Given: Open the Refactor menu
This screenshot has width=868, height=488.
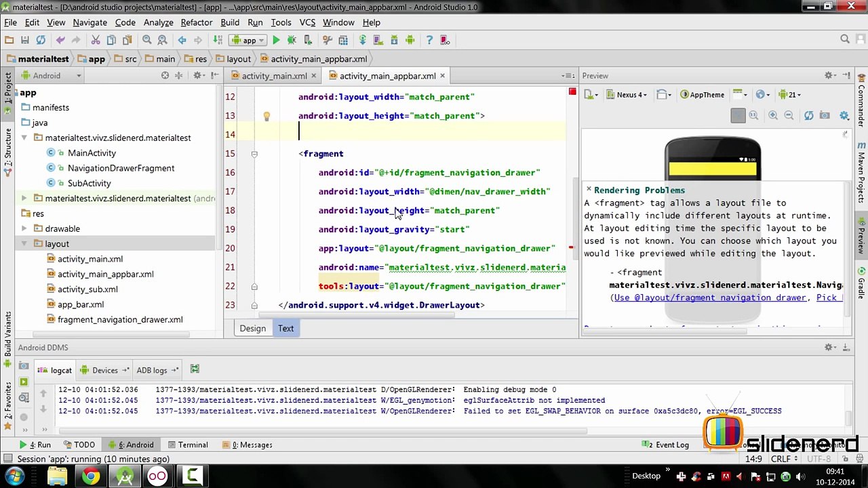Looking at the screenshot, I should pos(196,22).
